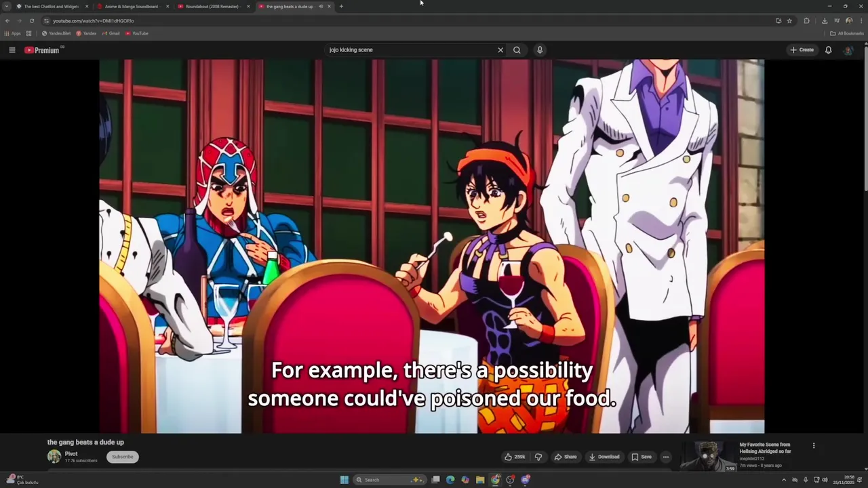This screenshot has width=868, height=488.
Task: Open the media control icon in toolbar
Action: (837, 21)
